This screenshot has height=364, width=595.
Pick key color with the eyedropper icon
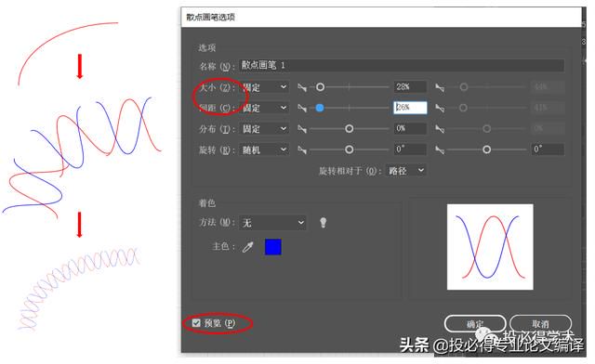tap(248, 247)
